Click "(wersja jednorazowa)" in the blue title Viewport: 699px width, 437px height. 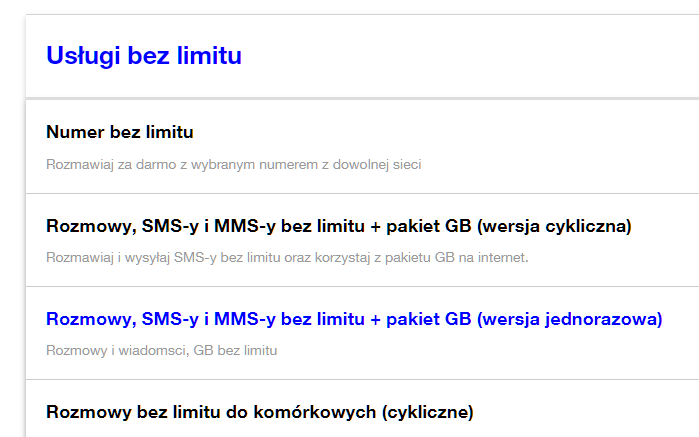[x=569, y=320]
